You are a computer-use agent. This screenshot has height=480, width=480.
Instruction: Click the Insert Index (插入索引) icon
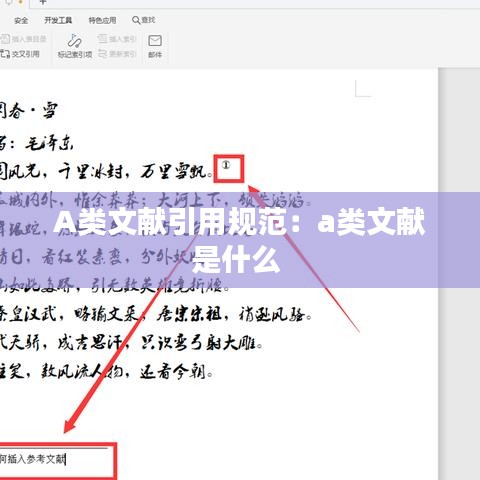pos(102,39)
